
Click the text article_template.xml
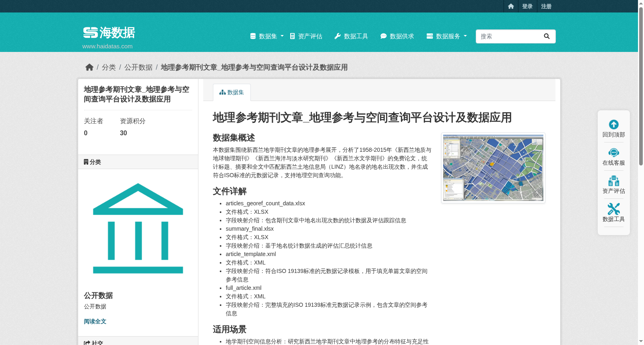click(251, 254)
